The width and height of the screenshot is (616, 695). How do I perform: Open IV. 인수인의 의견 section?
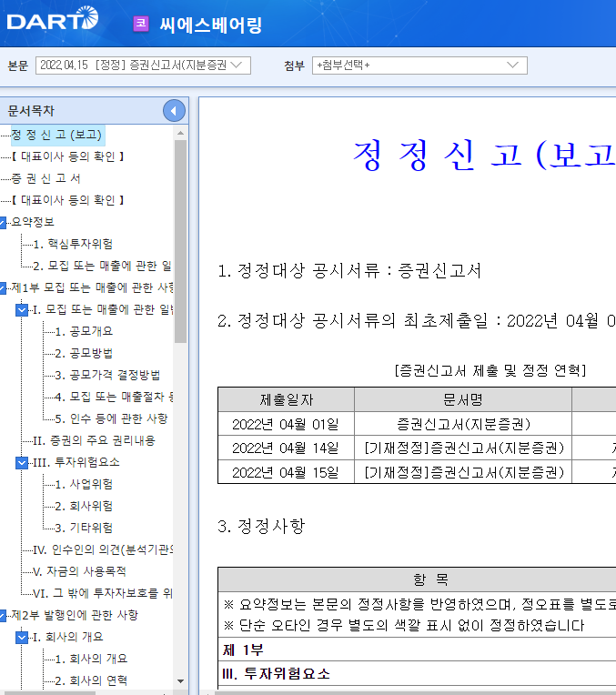pyautogui.click(x=103, y=550)
